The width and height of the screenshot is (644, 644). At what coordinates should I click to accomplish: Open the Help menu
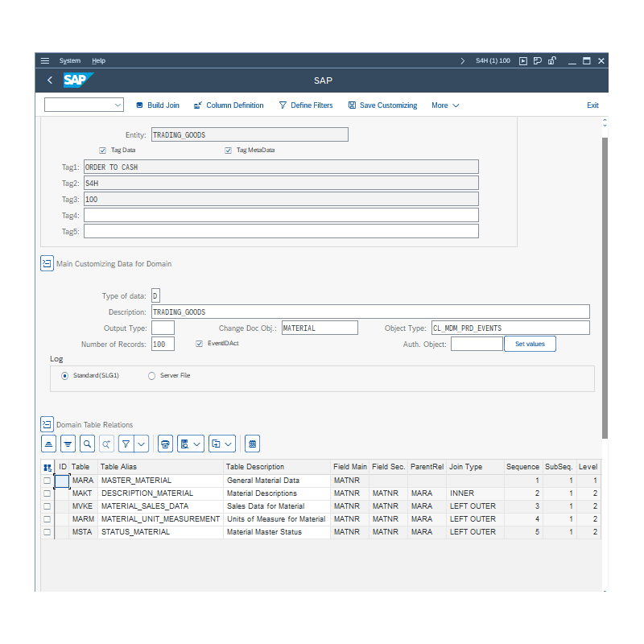point(98,61)
